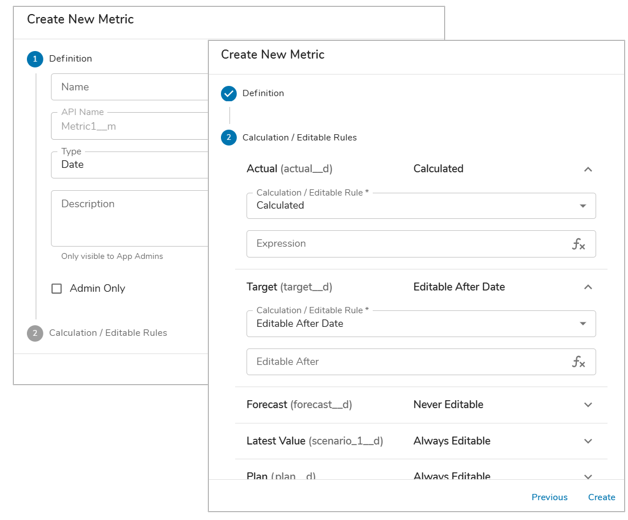The image size is (628, 520).
Task: Click step 2 circle in front dialog
Action: pos(229,138)
